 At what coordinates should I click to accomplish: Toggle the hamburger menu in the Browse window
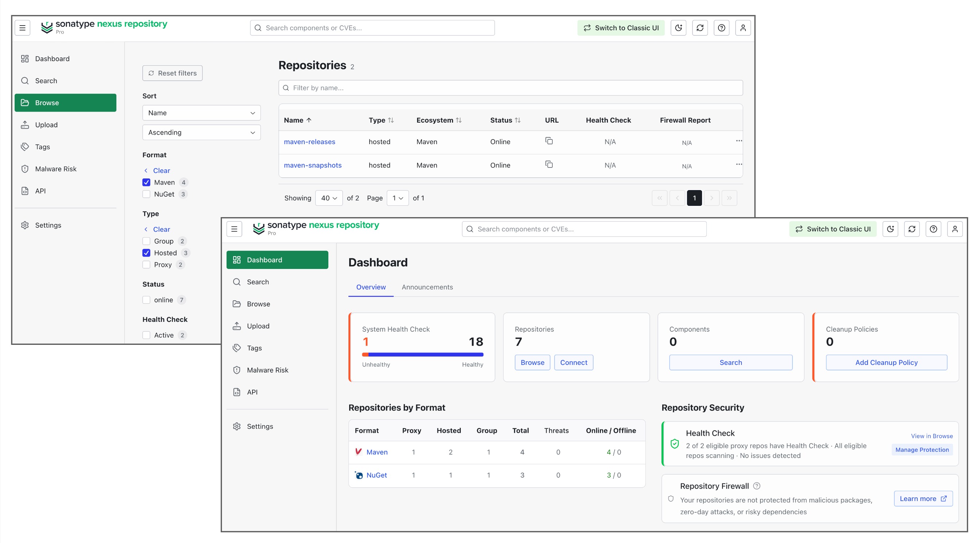[23, 28]
